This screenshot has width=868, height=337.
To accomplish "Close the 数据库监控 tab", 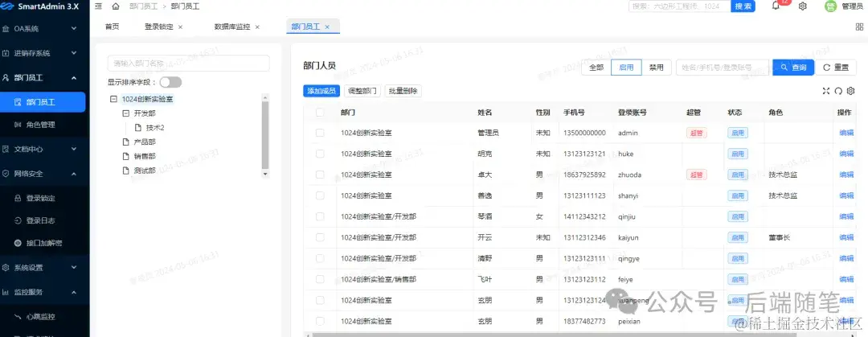I will tap(257, 27).
